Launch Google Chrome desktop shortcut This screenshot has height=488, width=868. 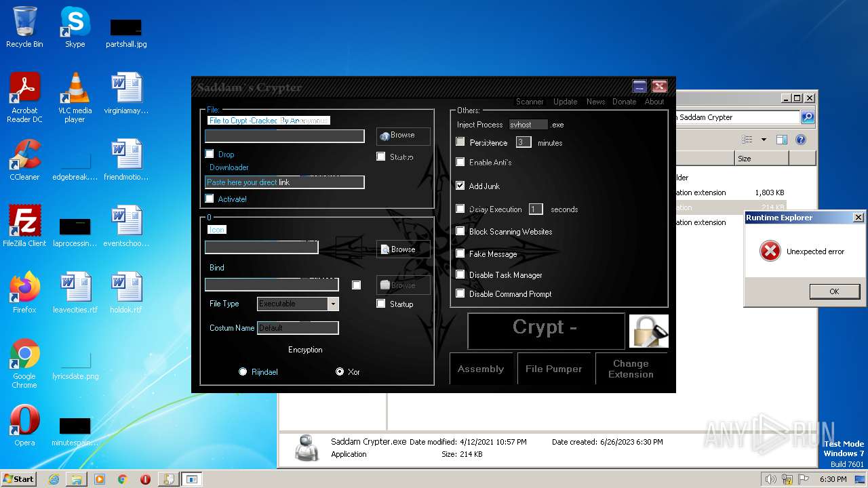point(24,363)
